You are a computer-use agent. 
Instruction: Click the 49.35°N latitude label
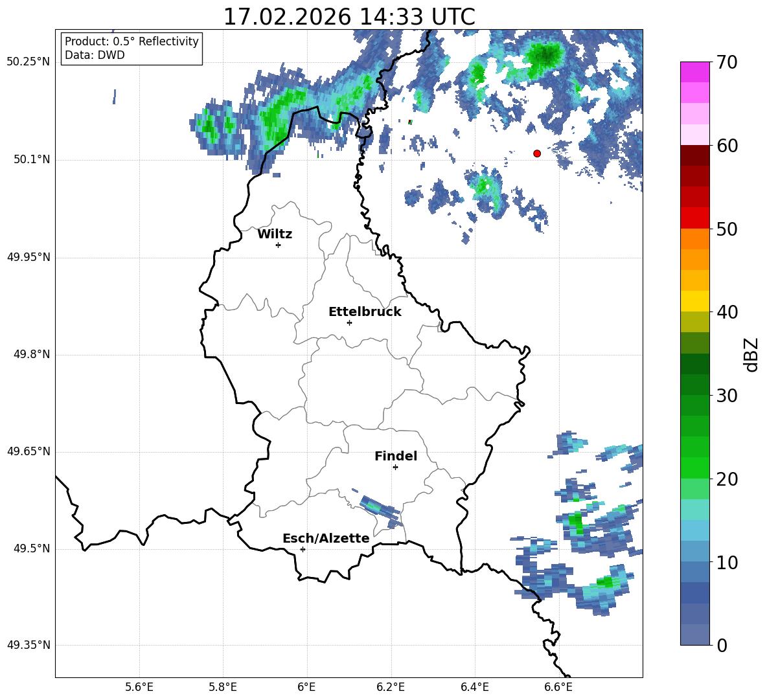(29, 645)
